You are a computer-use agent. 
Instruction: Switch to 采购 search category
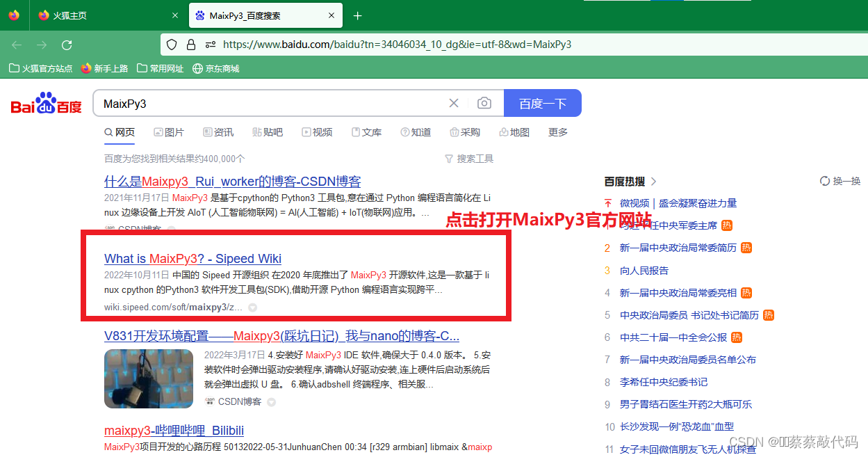click(465, 132)
